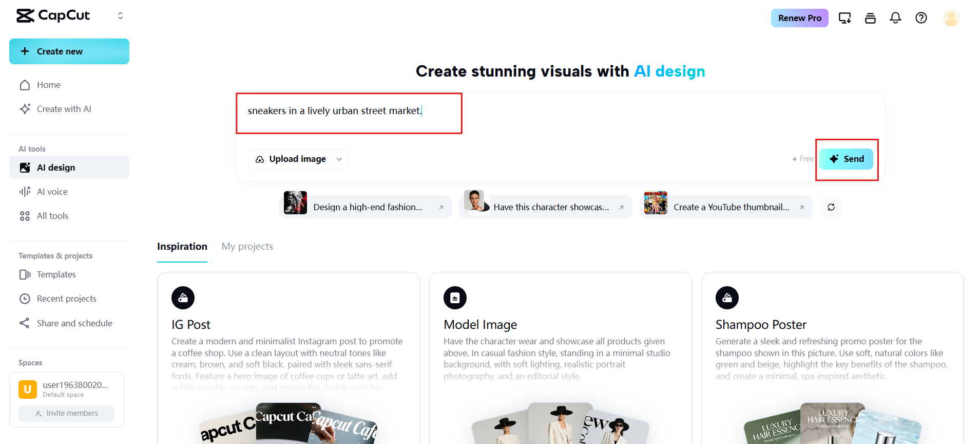Click the IG Post card icon
This screenshot has width=980, height=444.
183,298
